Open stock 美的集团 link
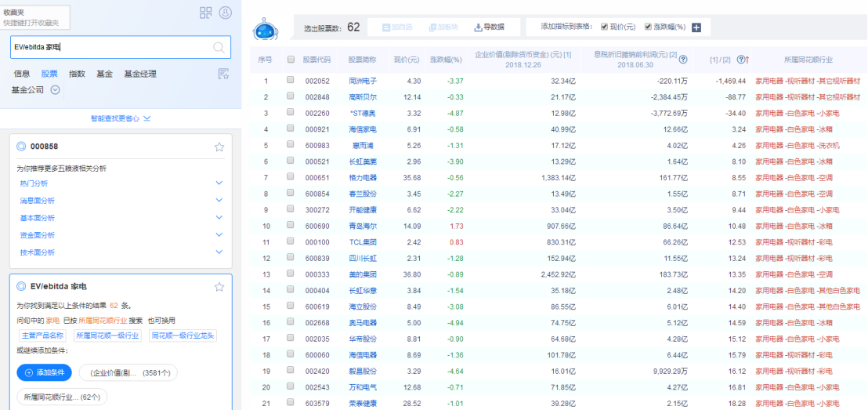 point(363,274)
